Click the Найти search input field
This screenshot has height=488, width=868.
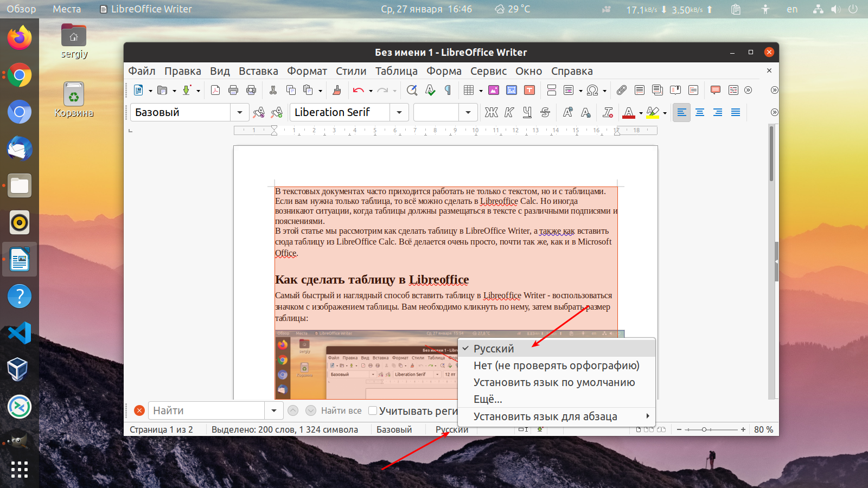(206, 410)
